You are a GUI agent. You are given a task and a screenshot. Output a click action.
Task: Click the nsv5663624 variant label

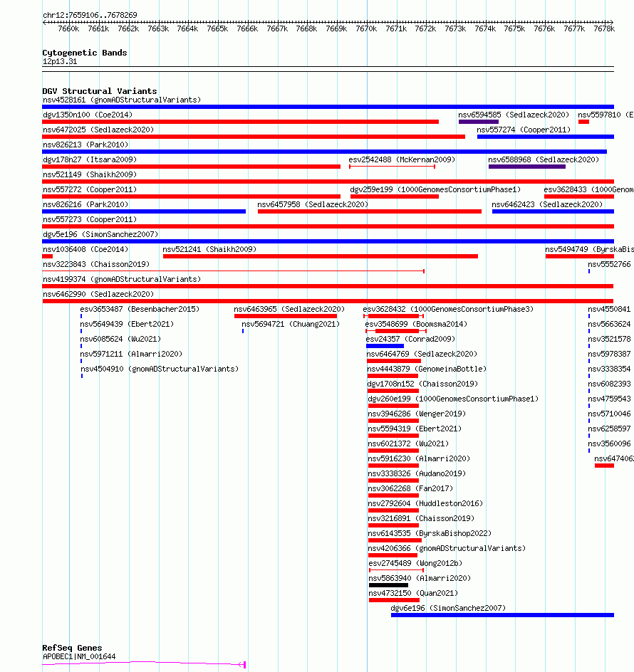point(609,325)
